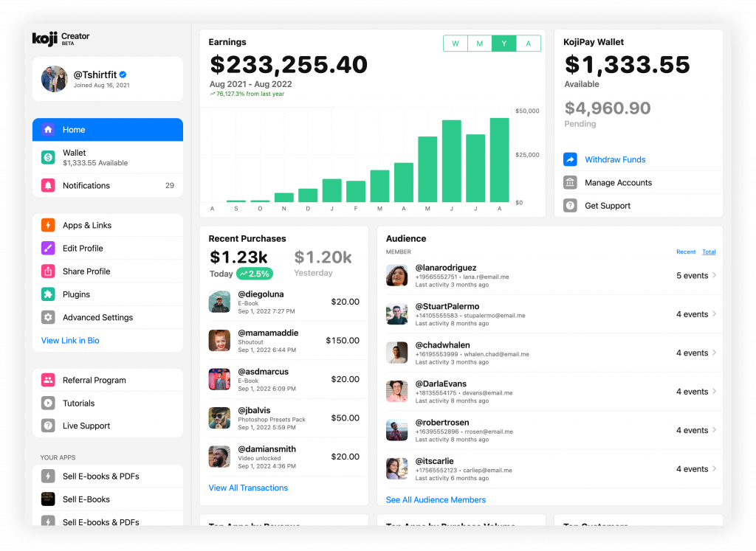The height and width of the screenshot is (551, 756).
Task: Expand @DarlaEvans events chevron
Action: 714,392
